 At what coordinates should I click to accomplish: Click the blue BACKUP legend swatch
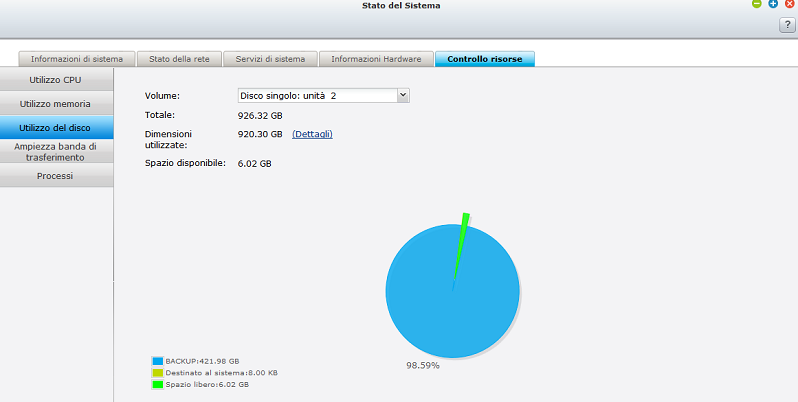157,361
